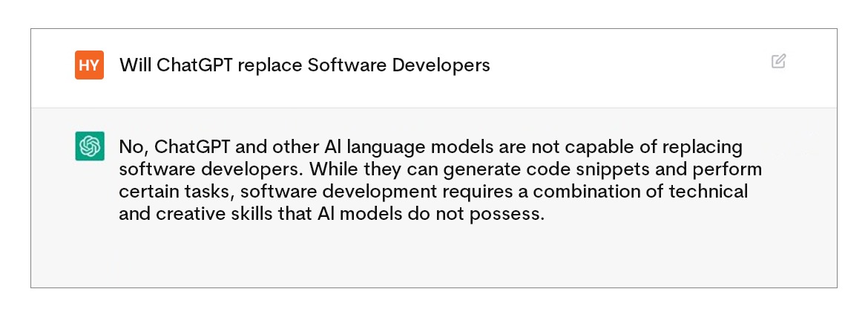Click the green ChatGPT logo avatar
The width and height of the screenshot is (868, 312).
tap(90, 146)
